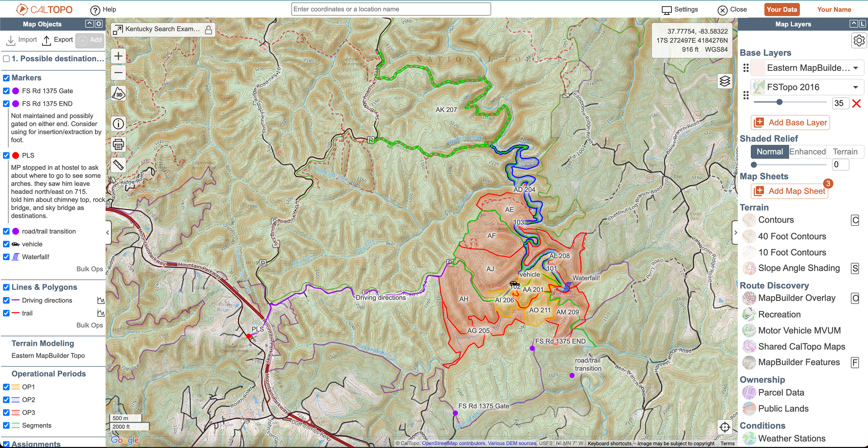Uncheck the PLS marker checkbox
The image size is (868, 448).
pyautogui.click(x=6, y=155)
